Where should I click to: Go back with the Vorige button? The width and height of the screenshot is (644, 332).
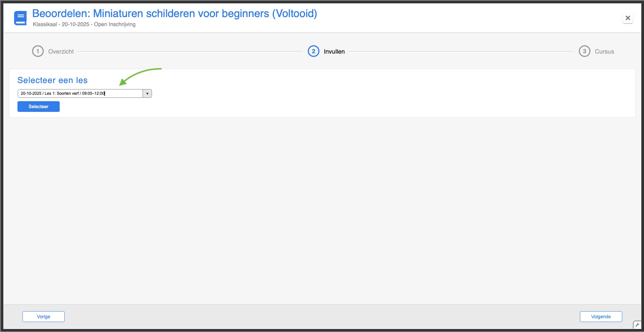44,317
